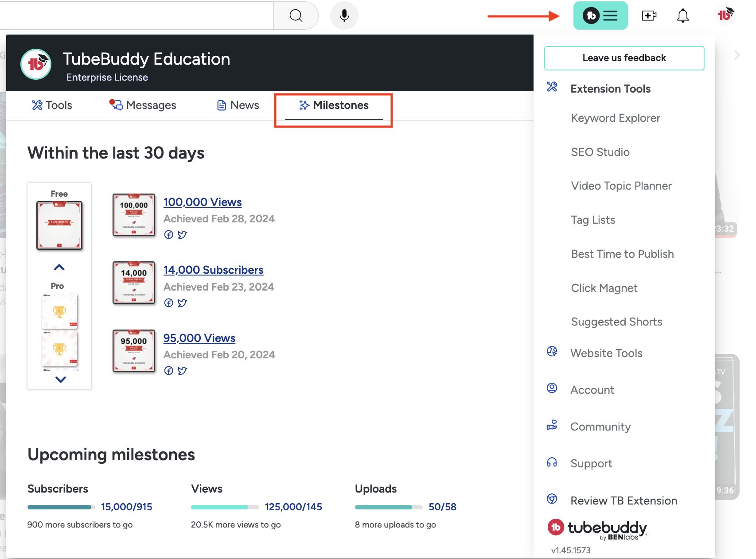
Task: Open the Community menu entry
Action: (600, 427)
